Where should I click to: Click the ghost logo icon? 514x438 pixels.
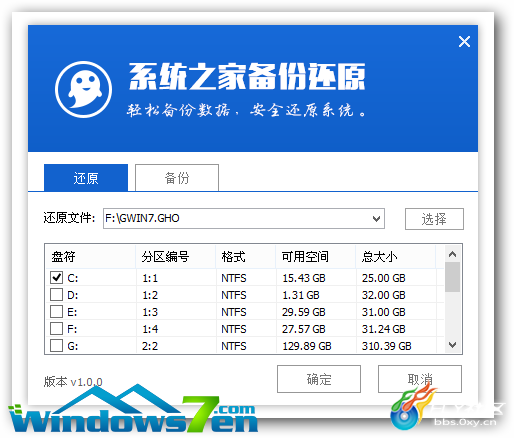tap(83, 89)
